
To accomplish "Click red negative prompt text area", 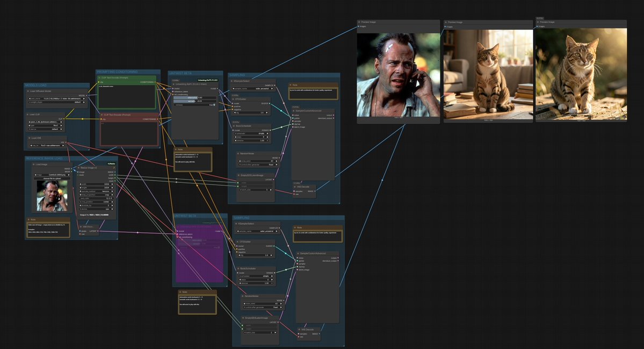I will [129, 133].
